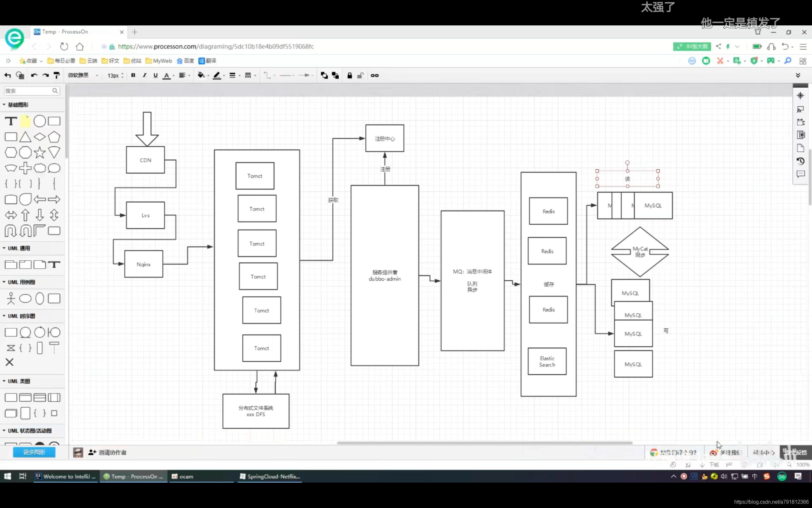This screenshot has height=508, width=812.
Task: Select the cross shape
Action: (25, 168)
